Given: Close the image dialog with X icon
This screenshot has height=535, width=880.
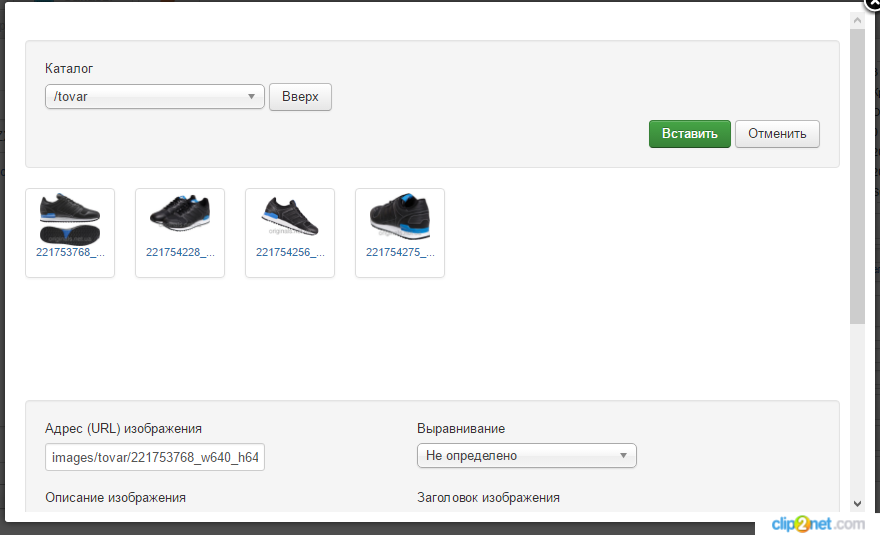Looking at the screenshot, I should pyautogui.click(x=871, y=4).
